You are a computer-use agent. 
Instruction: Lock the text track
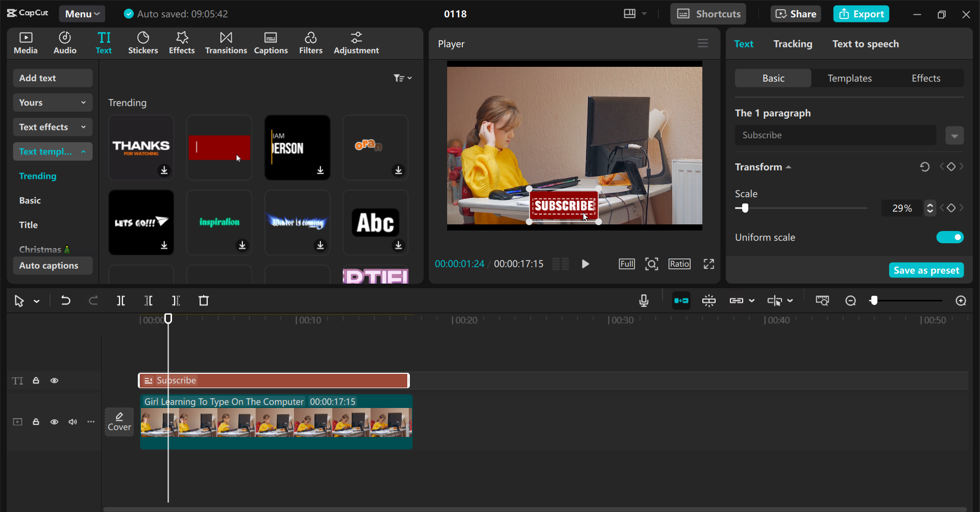pos(36,380)
